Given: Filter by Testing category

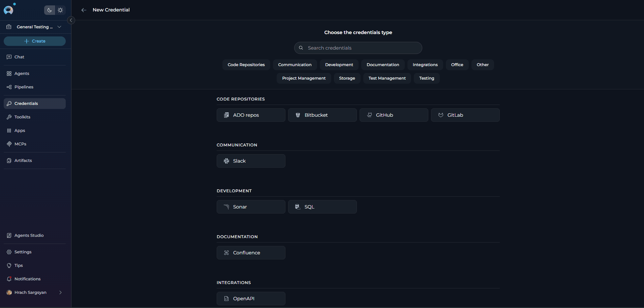Looking at the screenshot, I should click(x=427, y=78).
